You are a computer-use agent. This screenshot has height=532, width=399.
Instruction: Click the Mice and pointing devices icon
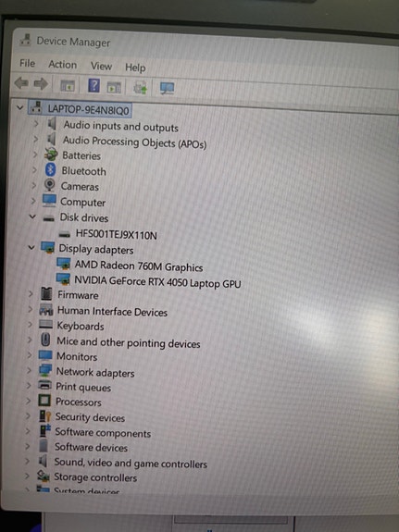(x=45, y=340)
